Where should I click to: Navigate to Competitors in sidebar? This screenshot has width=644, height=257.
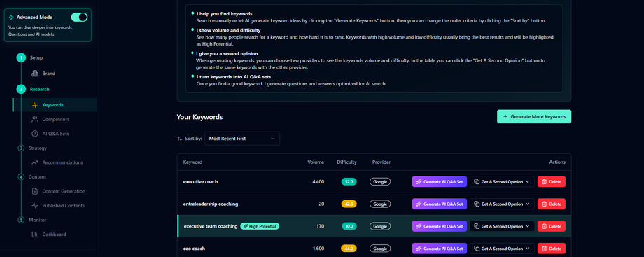pos(55,119)
